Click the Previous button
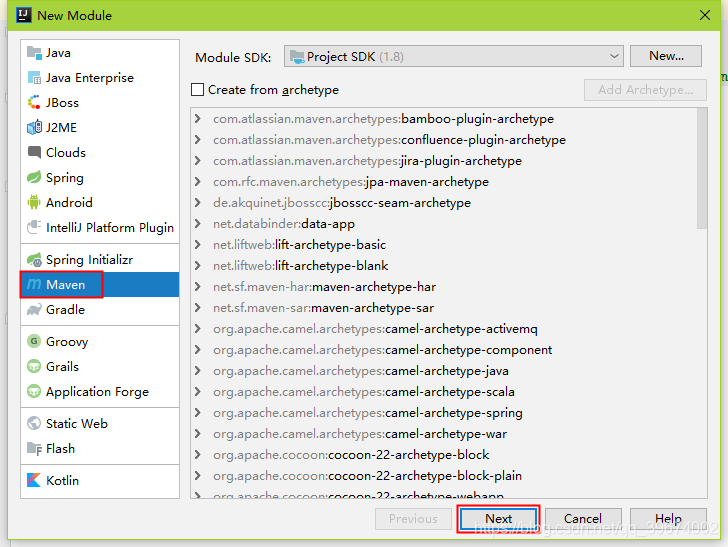 click(413, 519)
